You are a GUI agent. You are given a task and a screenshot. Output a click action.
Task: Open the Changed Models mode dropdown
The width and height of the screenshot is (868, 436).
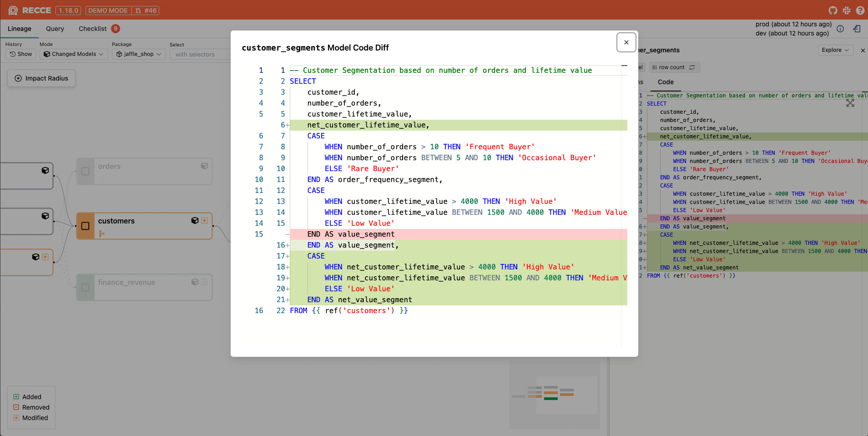click(x=74, y=54)
